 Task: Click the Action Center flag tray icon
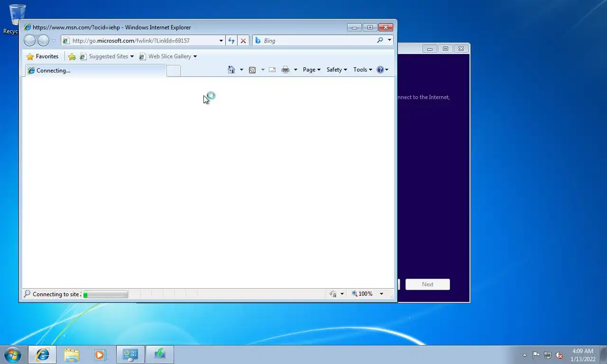(x=536, y=355)
